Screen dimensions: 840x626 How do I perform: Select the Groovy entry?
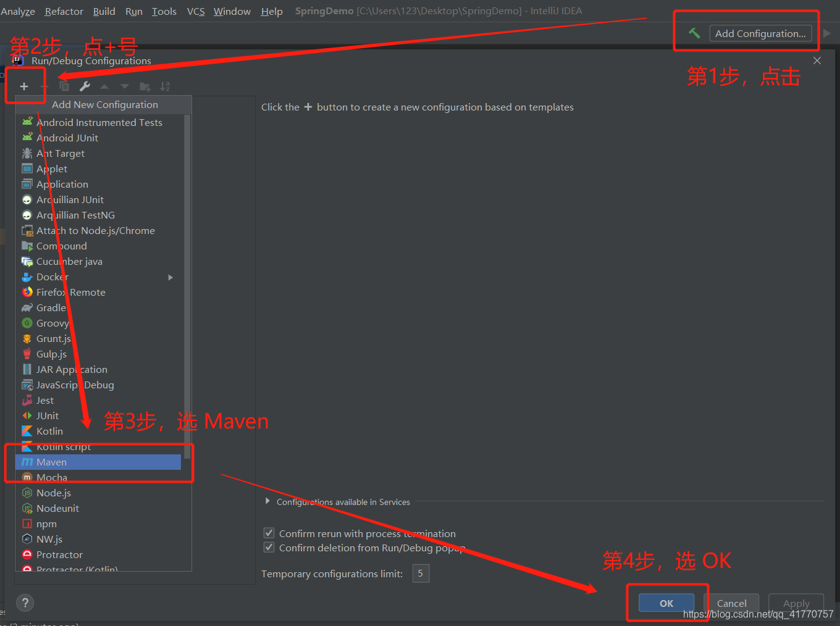pos(99,323)
